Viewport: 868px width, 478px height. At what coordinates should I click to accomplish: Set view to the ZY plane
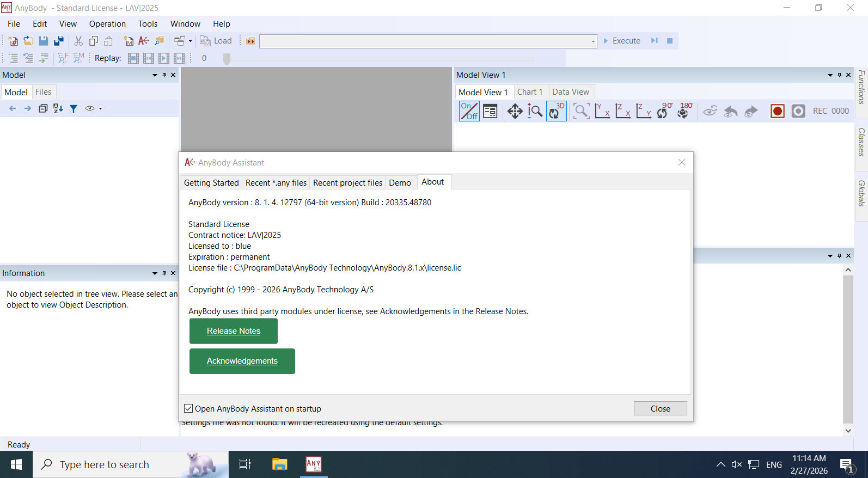[x=643, y=111]
